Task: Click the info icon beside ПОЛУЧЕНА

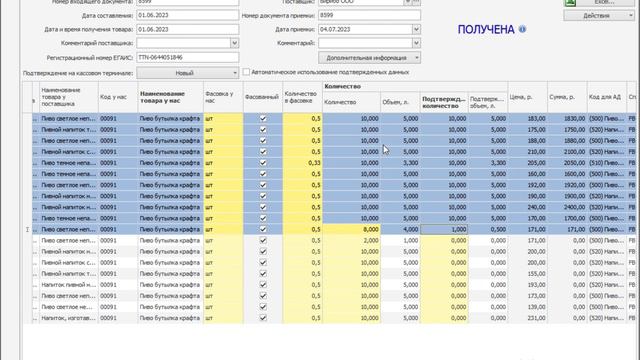Action: click(x=522, y=29)
